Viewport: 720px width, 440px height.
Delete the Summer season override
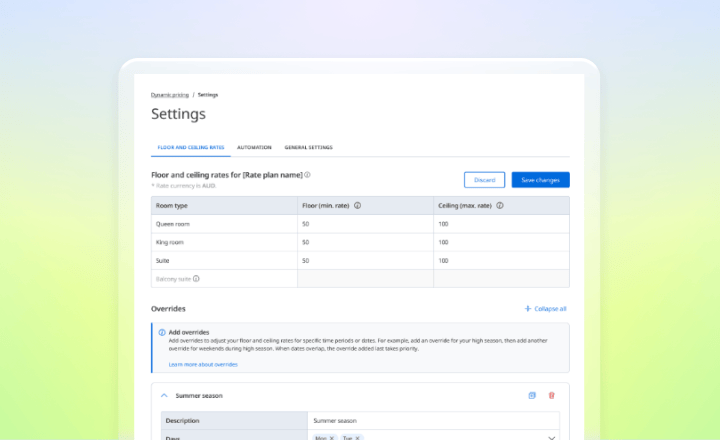click(x=551, y=395)
